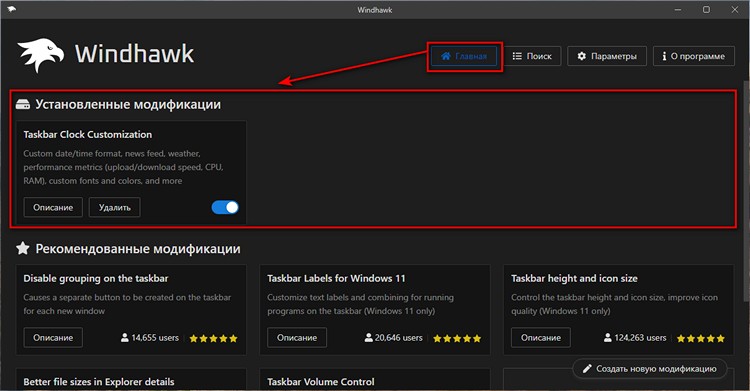Click the 14,655 users count
The width and height of the screenshot is (750, 391).
[x=150, y=338]
